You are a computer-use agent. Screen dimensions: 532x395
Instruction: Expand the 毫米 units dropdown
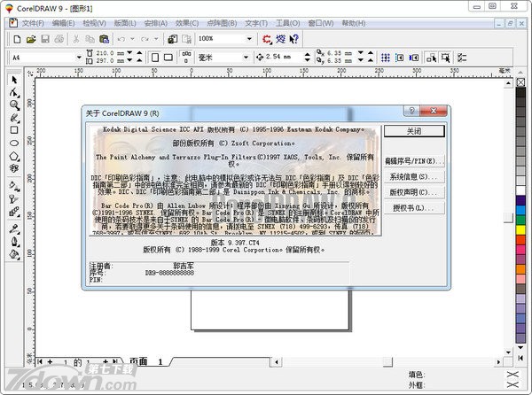[246, 58]
